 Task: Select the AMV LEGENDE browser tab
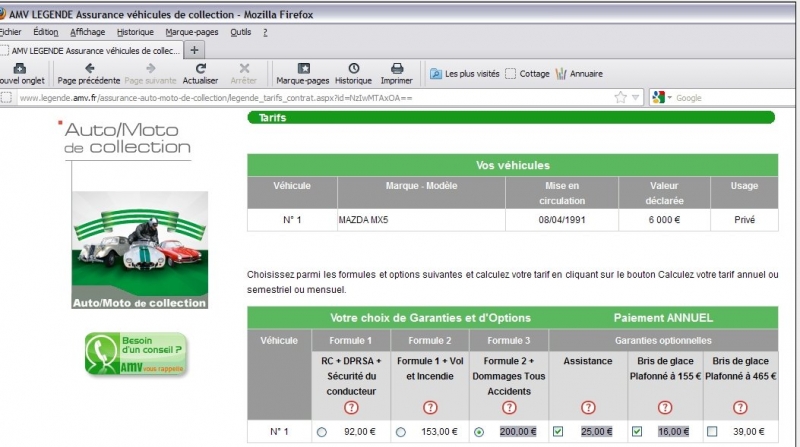(x=91, y=51)
